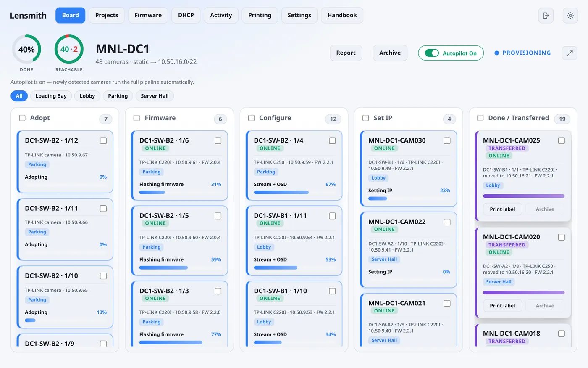Filter board by Server Hall
Viewport: 588px width, 368px height.
(x=155, y=96)
